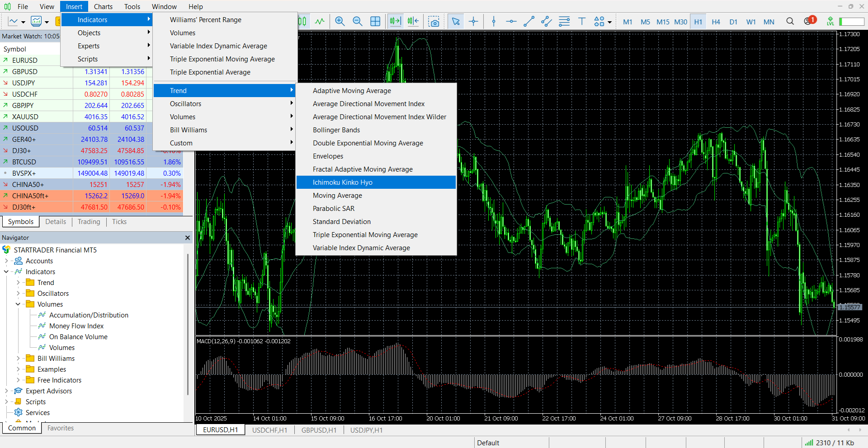This screenshot has width=868, height=448.
Task: Zoom in on the chart
Action: (340, 21)
